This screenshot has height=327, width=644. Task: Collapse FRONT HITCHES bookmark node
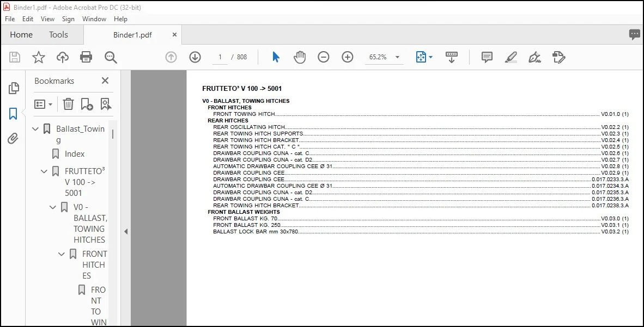(x=61, y=254)
